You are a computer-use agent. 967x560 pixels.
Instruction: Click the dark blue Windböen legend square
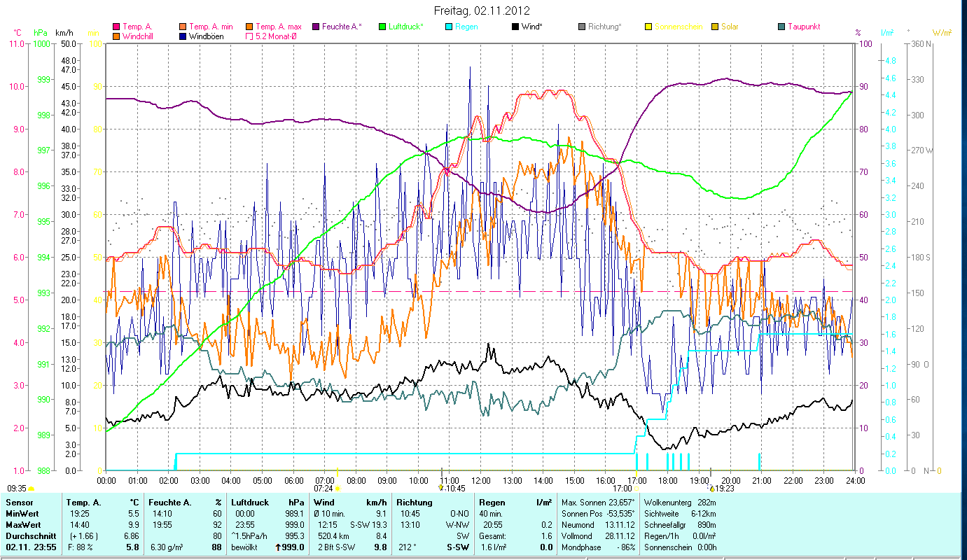(x=183, y=36)
